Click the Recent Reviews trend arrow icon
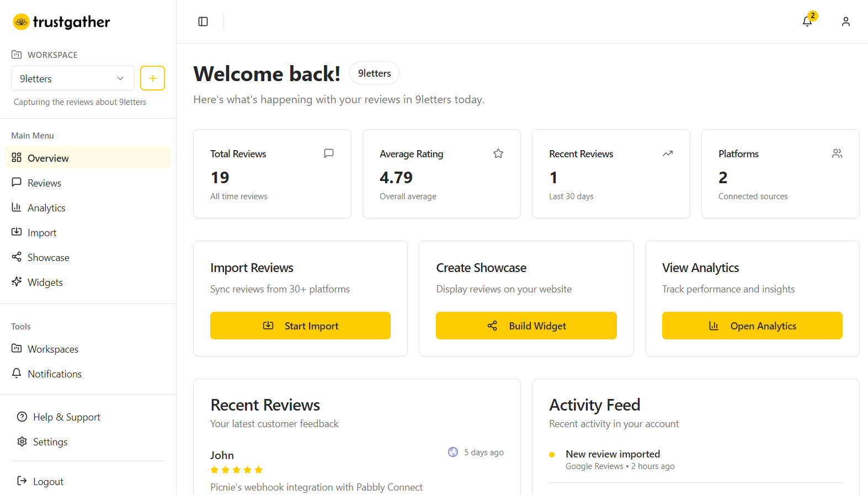This screenshot has width=868, height=495. [x=668, y=153]
